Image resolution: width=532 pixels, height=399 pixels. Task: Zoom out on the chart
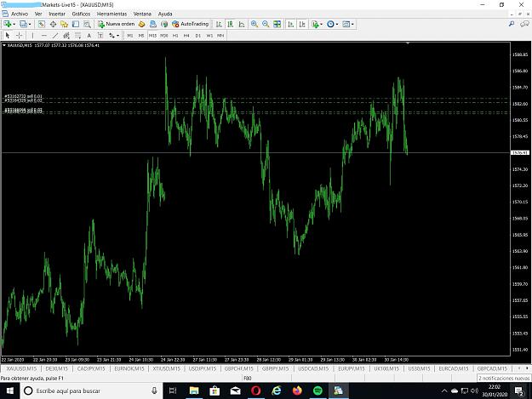tap(266, 24)
